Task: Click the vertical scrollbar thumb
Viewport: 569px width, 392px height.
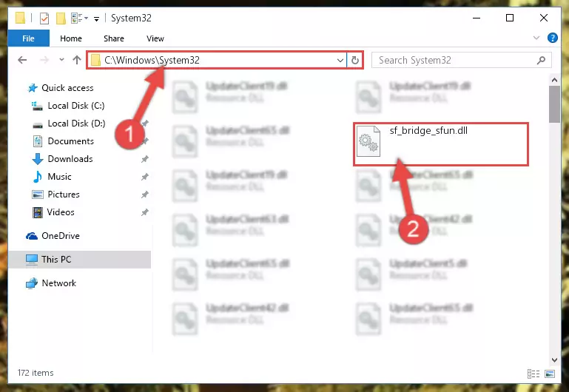Action: point(554,104)
